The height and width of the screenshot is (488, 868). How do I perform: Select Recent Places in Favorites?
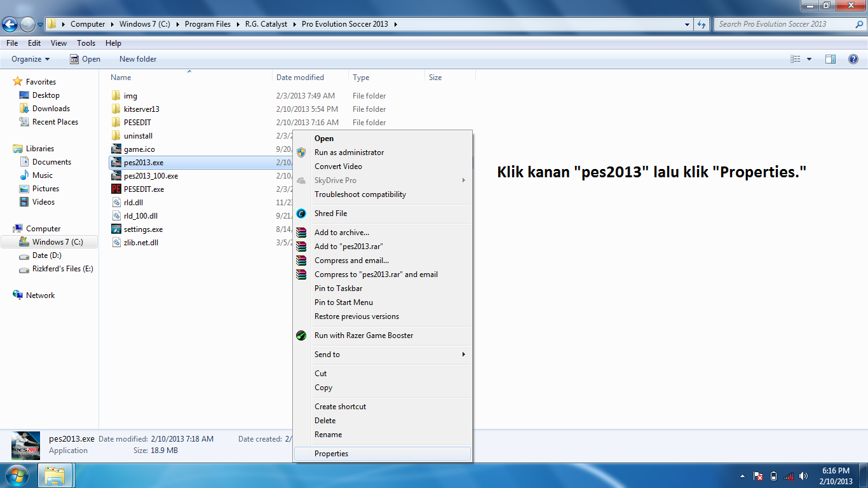point(55,122)
